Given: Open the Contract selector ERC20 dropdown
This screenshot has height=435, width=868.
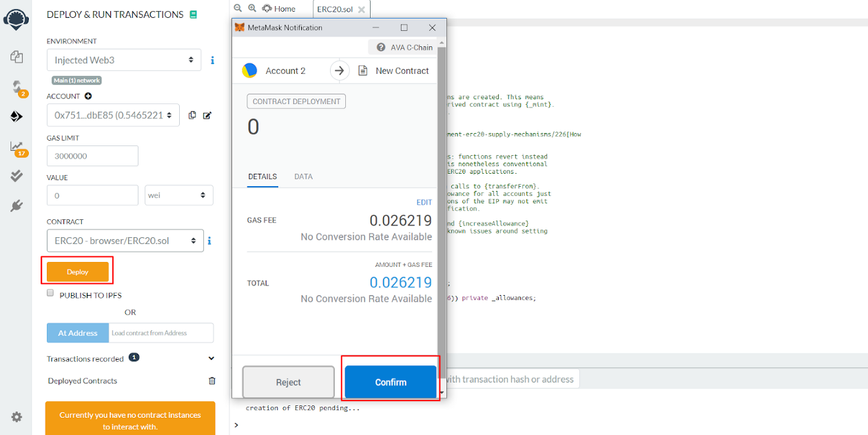Looking at the screenshot, I should 125,241.
